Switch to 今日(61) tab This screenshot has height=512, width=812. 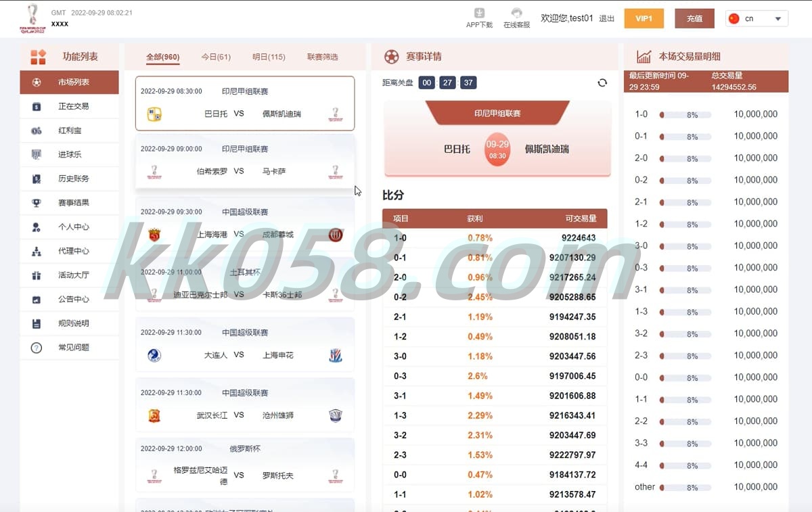(x=216, y=57)
